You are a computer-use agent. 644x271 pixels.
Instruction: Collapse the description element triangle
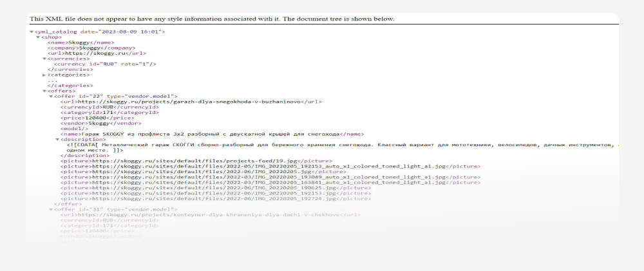[58, 140]
